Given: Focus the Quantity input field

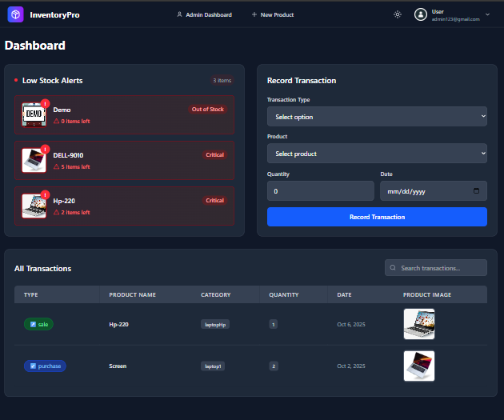Looking at the screenshot, I should pyautogui.click(x=321, y=191).
